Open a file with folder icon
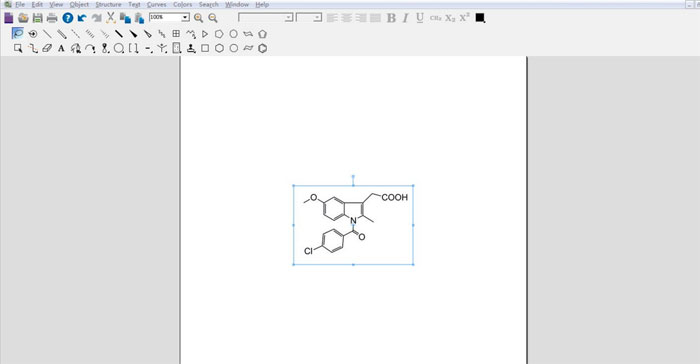 click(23, 18)
